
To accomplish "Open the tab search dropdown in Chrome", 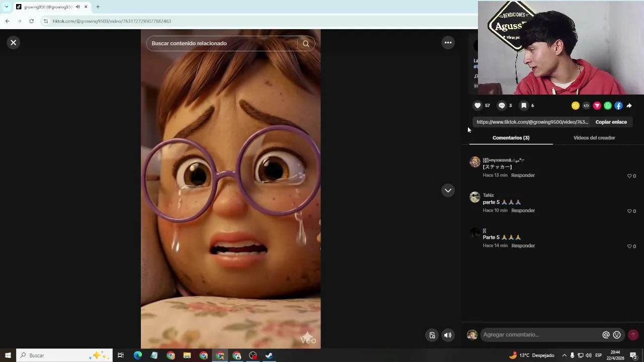I will (7, 7).
